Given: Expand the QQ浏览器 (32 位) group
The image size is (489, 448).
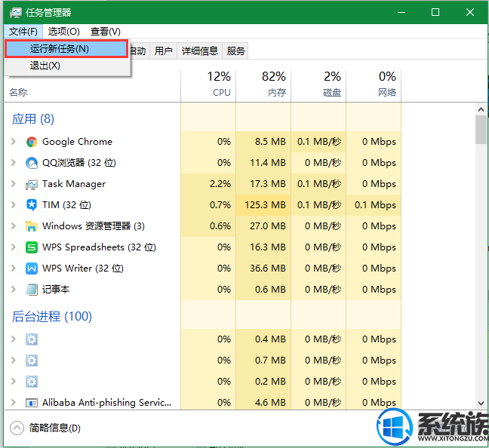Looking at the screenshot, I should point(13,163).
